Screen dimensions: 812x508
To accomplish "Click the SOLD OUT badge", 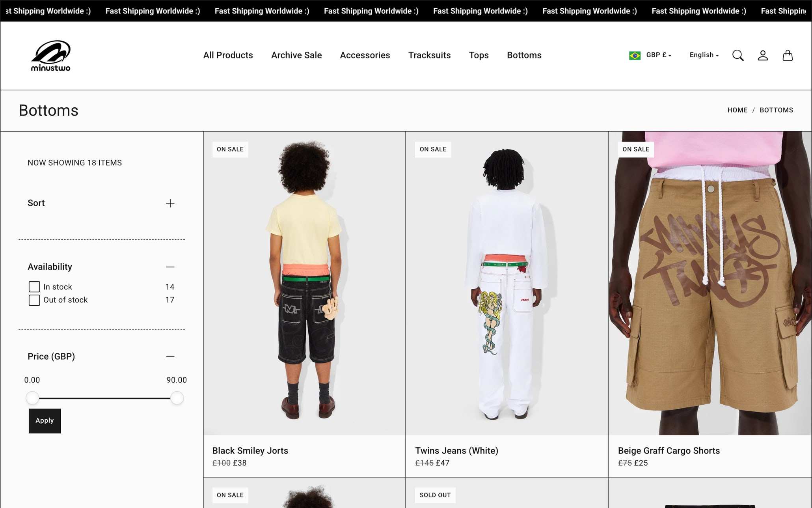I will 435,495.
